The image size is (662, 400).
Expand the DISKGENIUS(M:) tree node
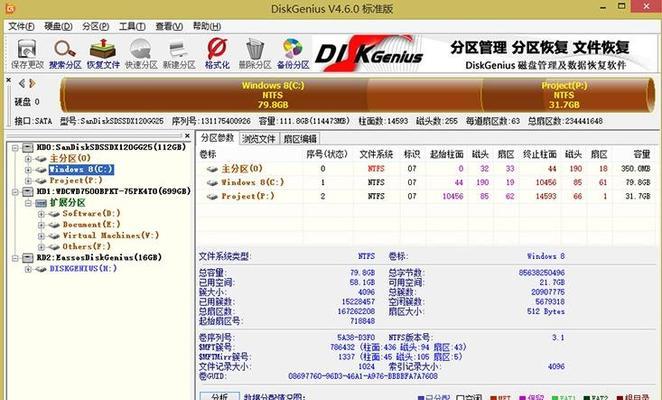[x=28, y=269]
